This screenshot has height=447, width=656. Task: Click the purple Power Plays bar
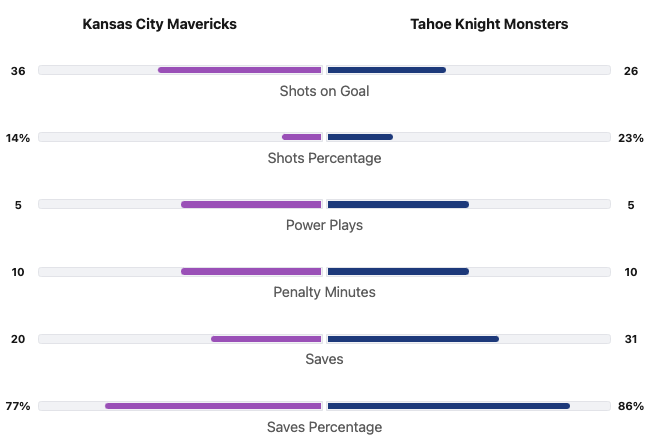pos(251,204)
